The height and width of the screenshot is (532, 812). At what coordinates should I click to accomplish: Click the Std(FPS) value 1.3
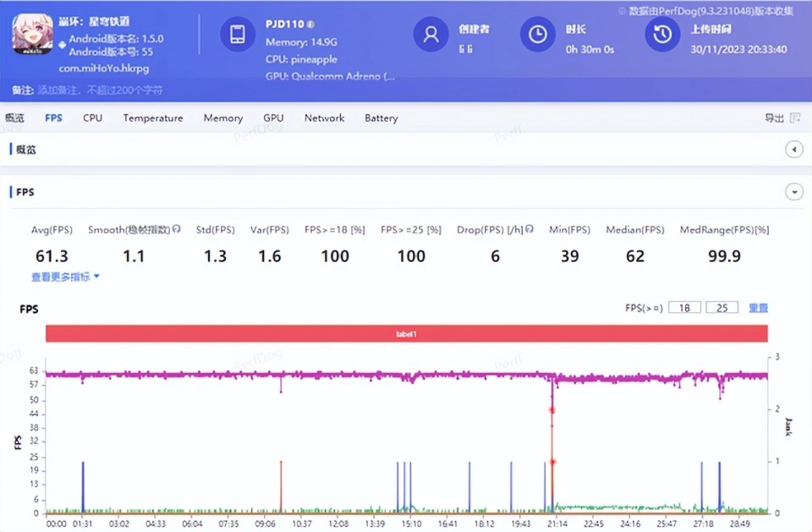point(216,256)
